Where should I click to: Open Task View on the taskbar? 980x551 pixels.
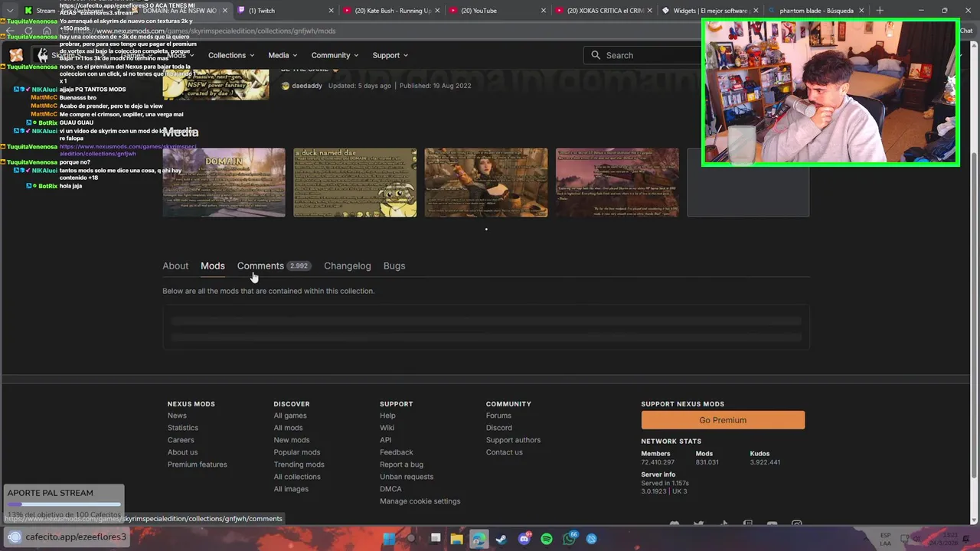tap(435, 539)
